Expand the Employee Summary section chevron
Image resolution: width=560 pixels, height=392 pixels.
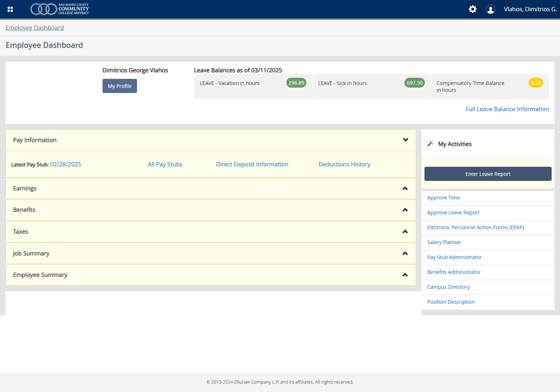(x=405, y=275)
